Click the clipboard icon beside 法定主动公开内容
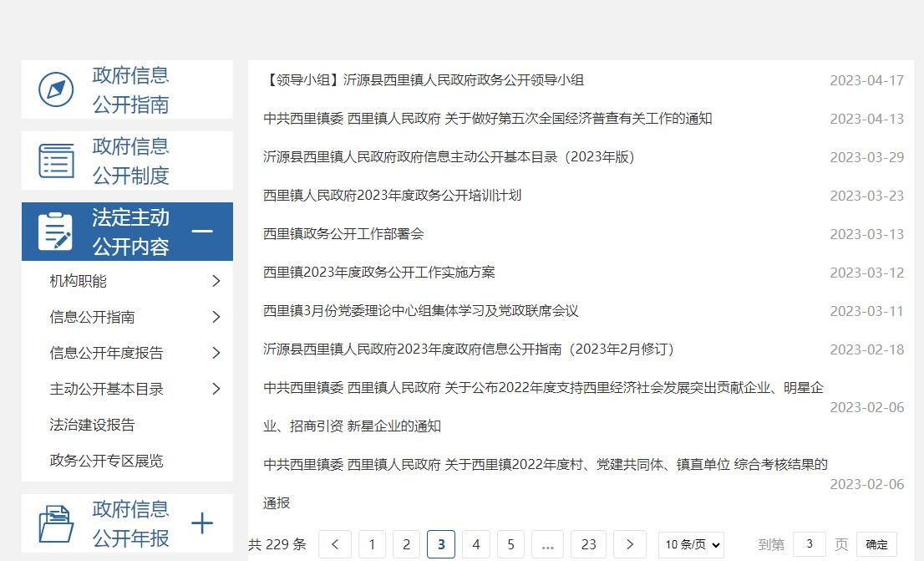Screen dimensions: 924x561 (x=56, y=232)
